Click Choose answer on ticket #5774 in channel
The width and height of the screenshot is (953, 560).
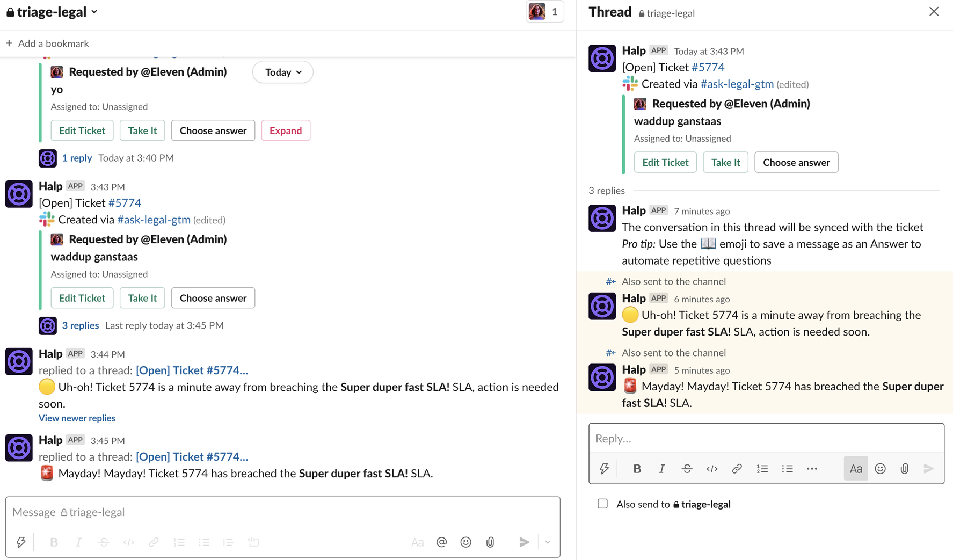pyautogui.click(x=213, y=298)
